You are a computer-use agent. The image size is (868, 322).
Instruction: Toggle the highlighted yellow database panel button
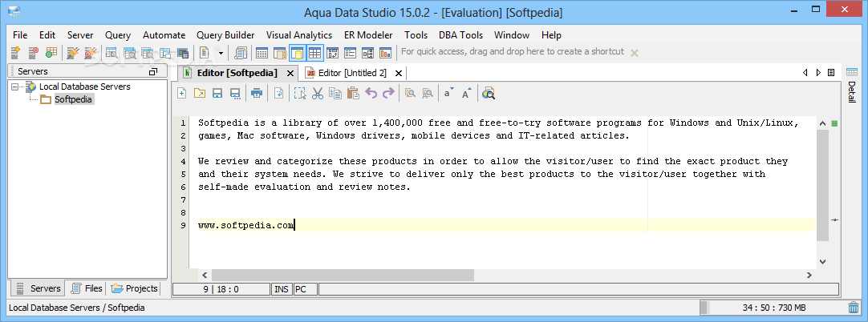tap(298, 53)
